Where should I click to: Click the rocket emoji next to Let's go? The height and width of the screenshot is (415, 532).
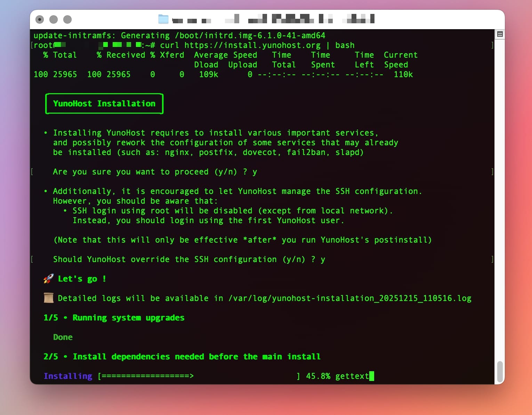pos(48,278)
